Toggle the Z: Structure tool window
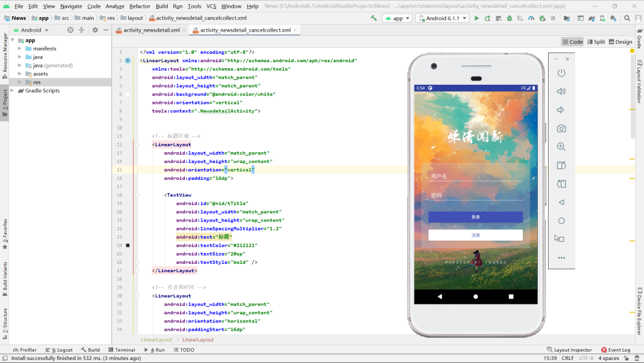Viewport: 644px width, 363px height. [5, 324]
